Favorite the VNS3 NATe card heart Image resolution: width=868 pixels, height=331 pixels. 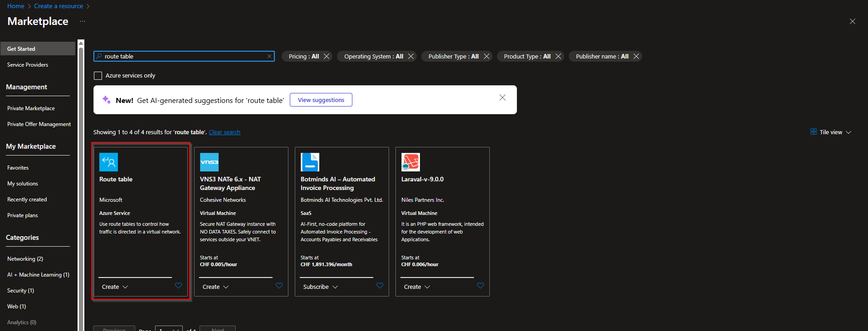279,286
